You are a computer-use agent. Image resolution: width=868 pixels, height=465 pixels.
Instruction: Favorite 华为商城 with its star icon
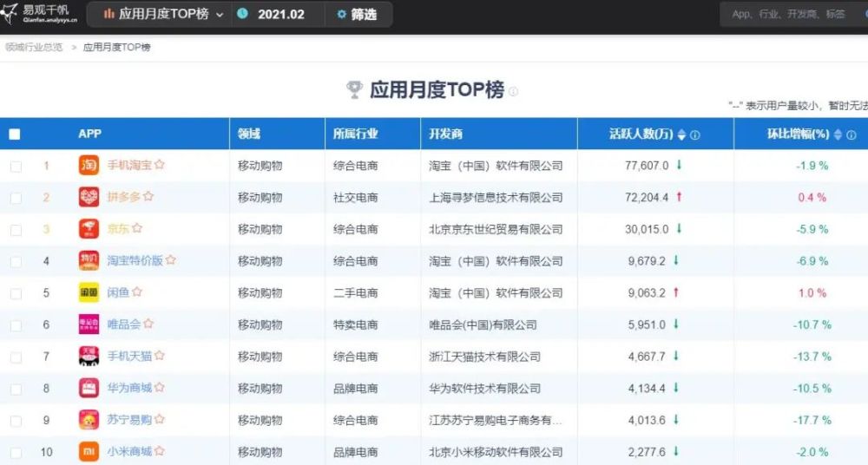(x=160, y=387)
